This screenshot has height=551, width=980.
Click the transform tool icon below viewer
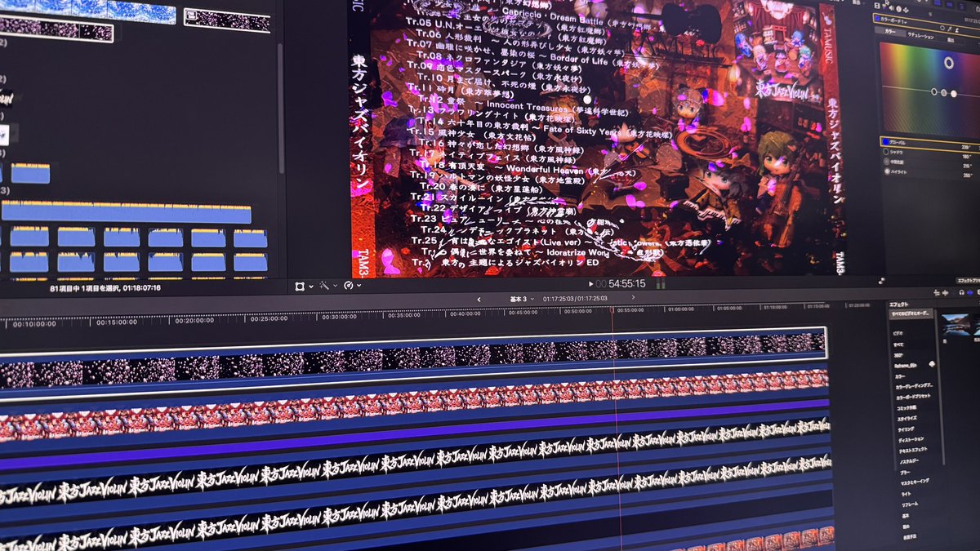301,286
